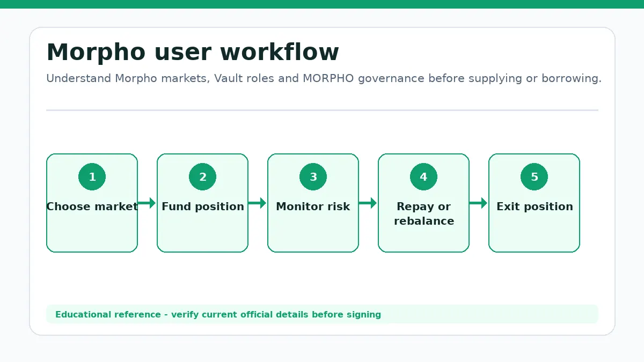Viewport: 644px width, 362px height.
Task: Click the 'Choose market' step label
Action: [92, 206]
